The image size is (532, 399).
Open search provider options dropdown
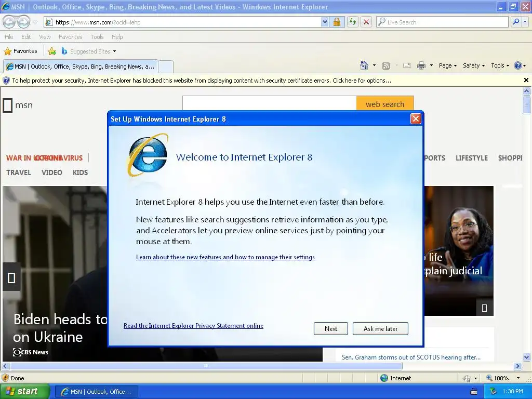click(525, 22)
